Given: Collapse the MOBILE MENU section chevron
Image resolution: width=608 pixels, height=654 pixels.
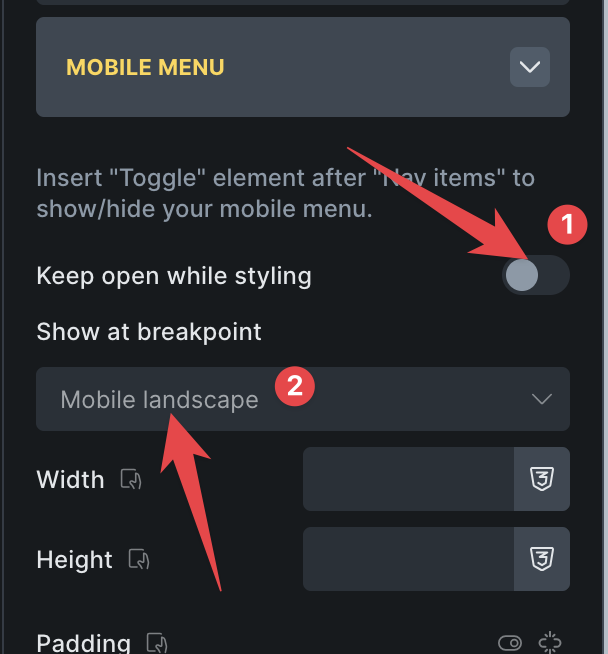Looking at the screenshot, I should [530, 67].
